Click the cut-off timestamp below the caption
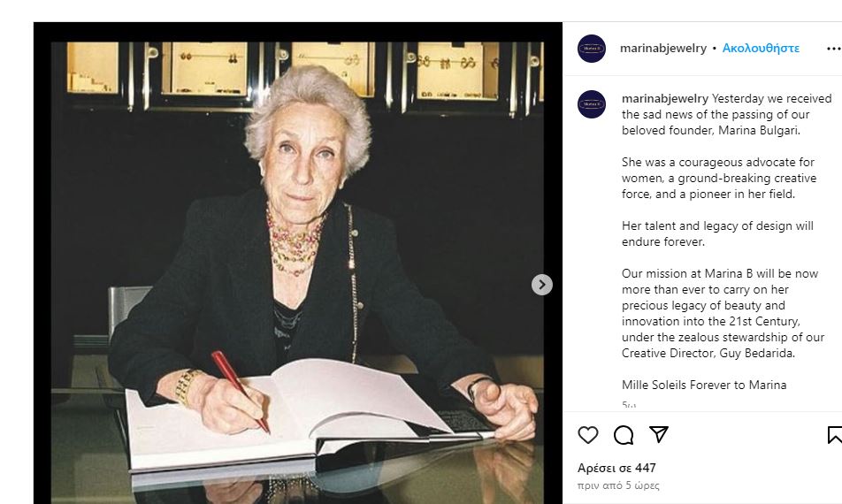The width and height of the screenshot is (842, 504). point(629,405)
